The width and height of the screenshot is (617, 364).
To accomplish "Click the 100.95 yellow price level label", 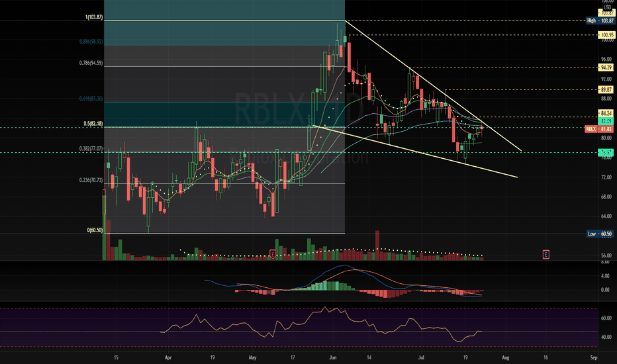I will (x=606, y=35).
